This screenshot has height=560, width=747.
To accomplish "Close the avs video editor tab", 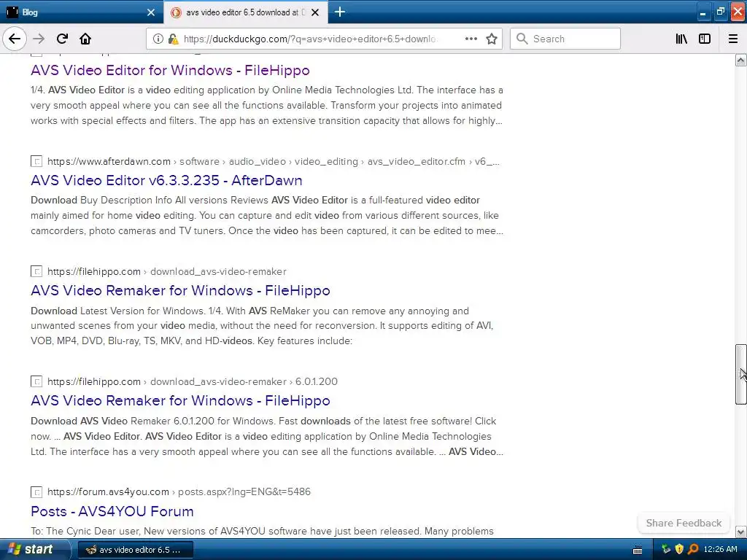I will click(x=315, y=12).
